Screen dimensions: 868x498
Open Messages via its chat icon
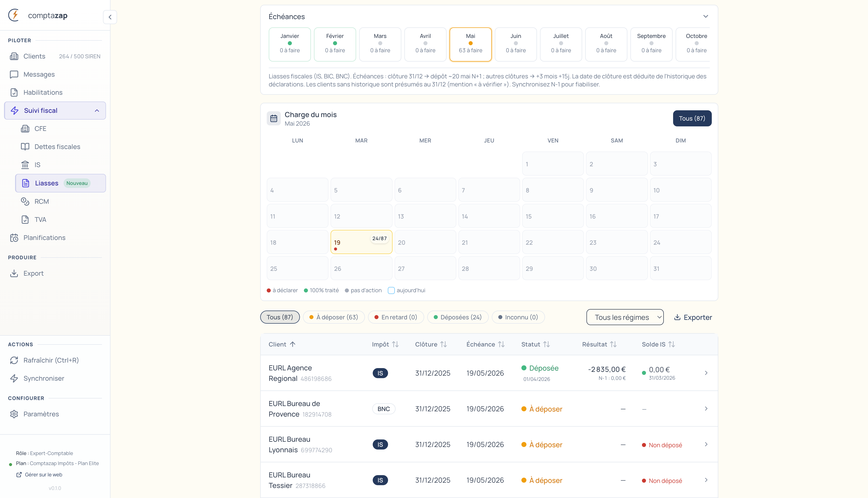point(14,75)
